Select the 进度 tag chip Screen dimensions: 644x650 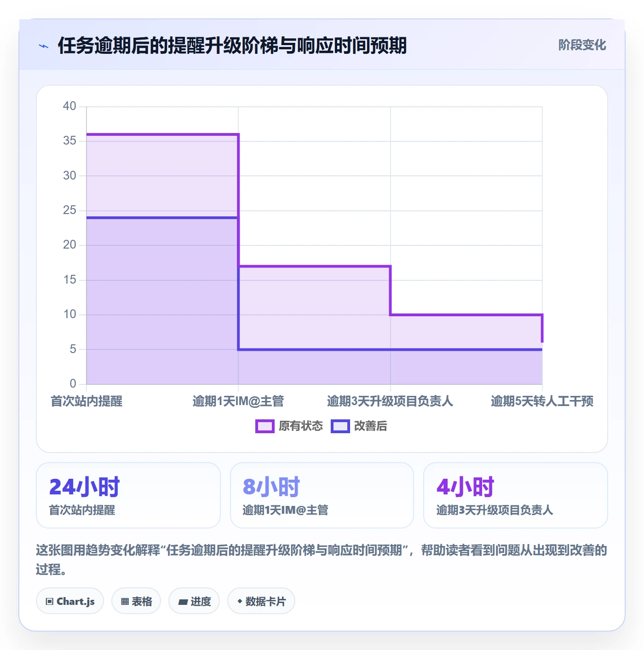click(194, 601)
